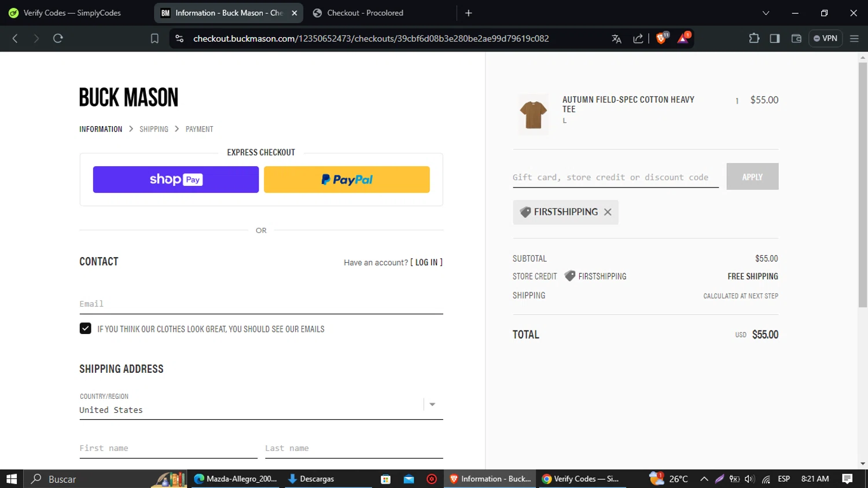This screenshot has width=868, height=488.
Task: Click the total amount $55.00
Action: 765,335
